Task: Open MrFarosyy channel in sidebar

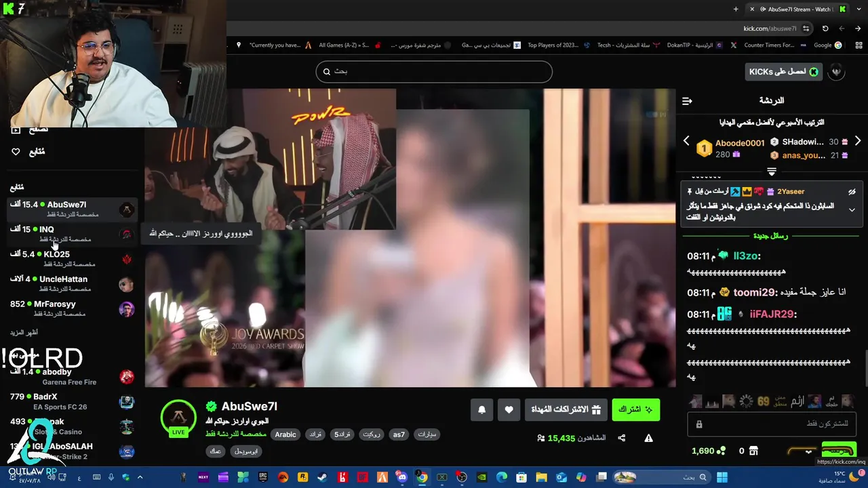Action: point(73,308)
